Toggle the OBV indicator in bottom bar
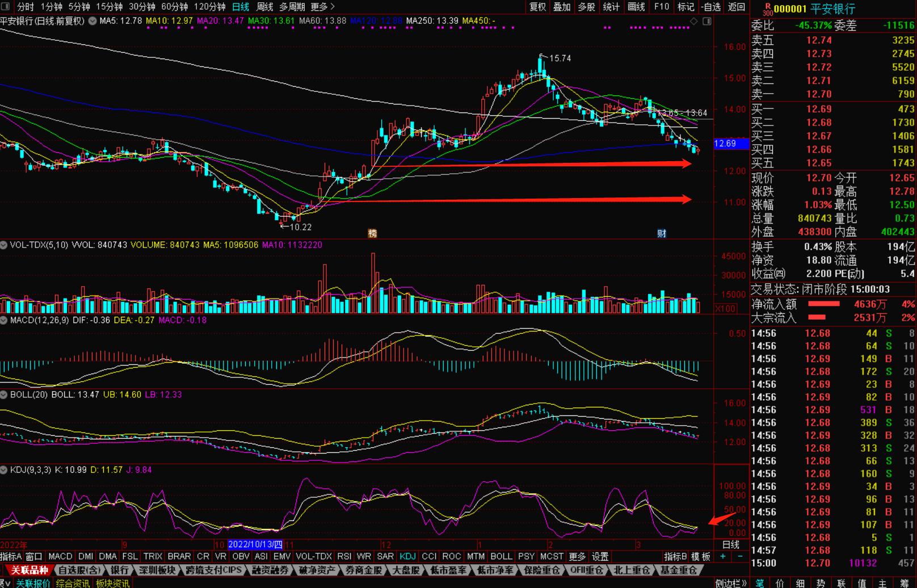Viewport: 917px width, 588px height. 241,557
